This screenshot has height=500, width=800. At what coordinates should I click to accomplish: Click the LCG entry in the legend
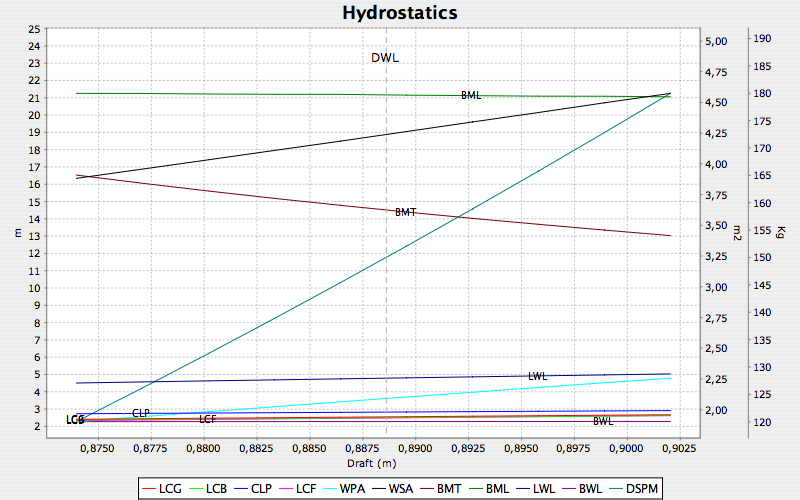point(170,486)
